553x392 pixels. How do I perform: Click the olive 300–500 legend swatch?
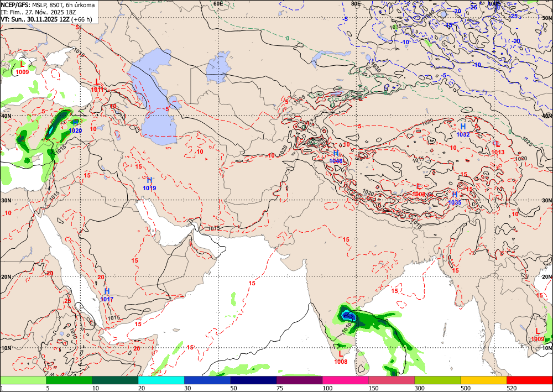point(437,380)
